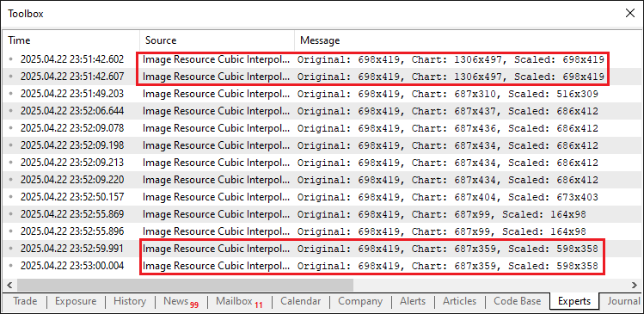Image resolution: width=644 pixels, height=314 pixels.
Task: Click the horizontal scrollbar right arrow
Action: 635,285
